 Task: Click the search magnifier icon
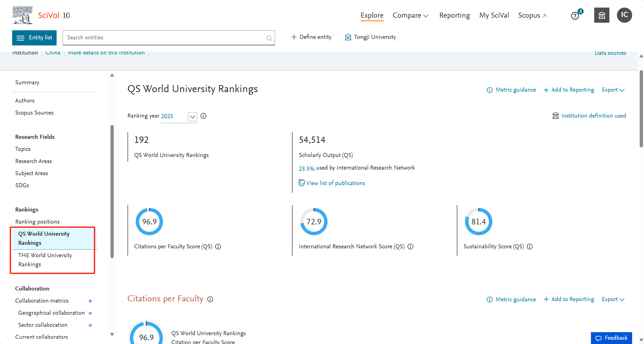point(269,38)
